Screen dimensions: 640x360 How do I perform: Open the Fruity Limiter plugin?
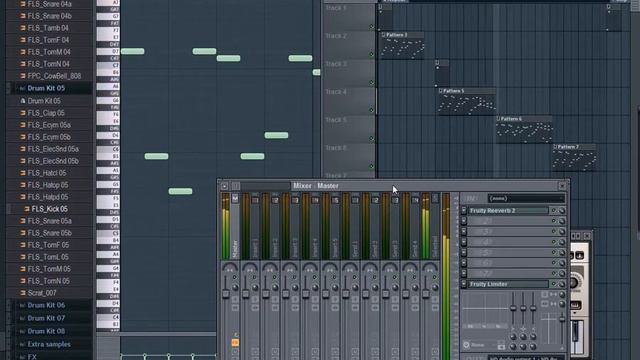click(508, 284)
